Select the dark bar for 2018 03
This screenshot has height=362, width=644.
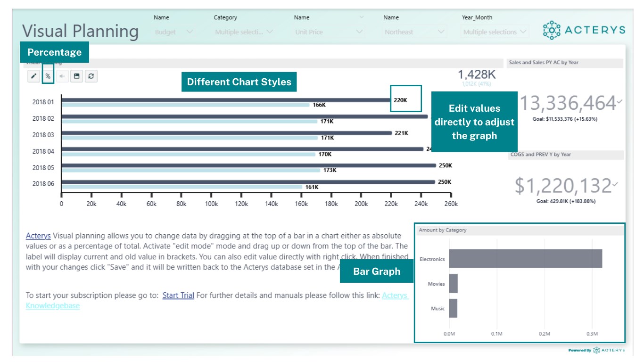point(227,133)
